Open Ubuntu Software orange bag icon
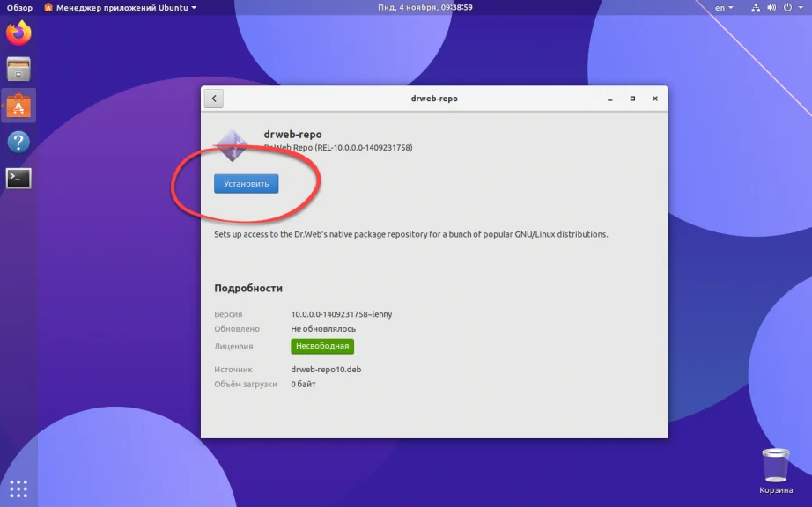The height and width of the screenshot is (507, 812). click(x=18, y=106)
